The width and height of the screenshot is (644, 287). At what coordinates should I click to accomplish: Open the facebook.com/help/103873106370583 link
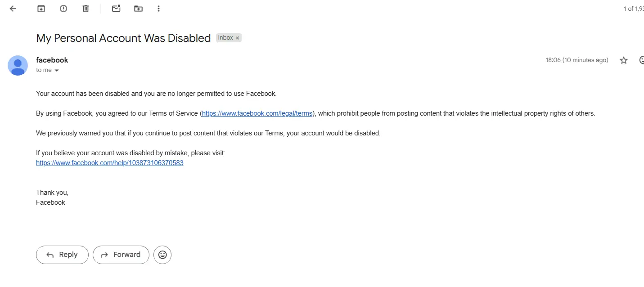coord(110,163)
